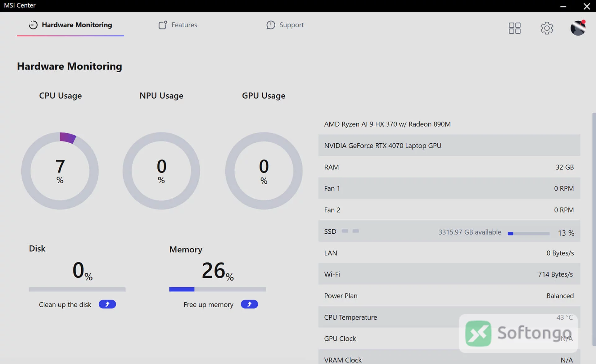Click the Power Plan Balanced value
Viewport: 596px width, 364px height.
[x=560, y=296]
